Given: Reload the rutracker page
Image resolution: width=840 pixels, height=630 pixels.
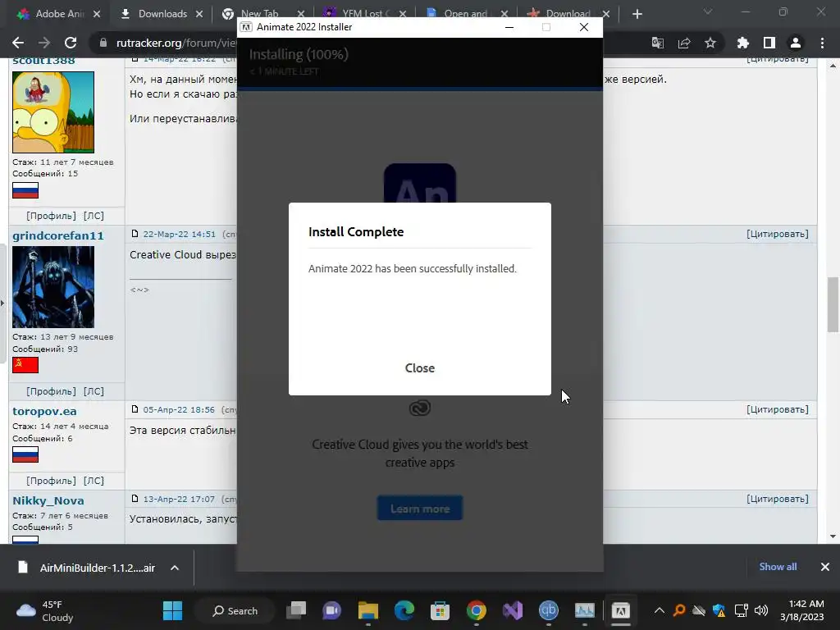Looking at the screenshot, I should pyautogui.click(x=71, y=43).
